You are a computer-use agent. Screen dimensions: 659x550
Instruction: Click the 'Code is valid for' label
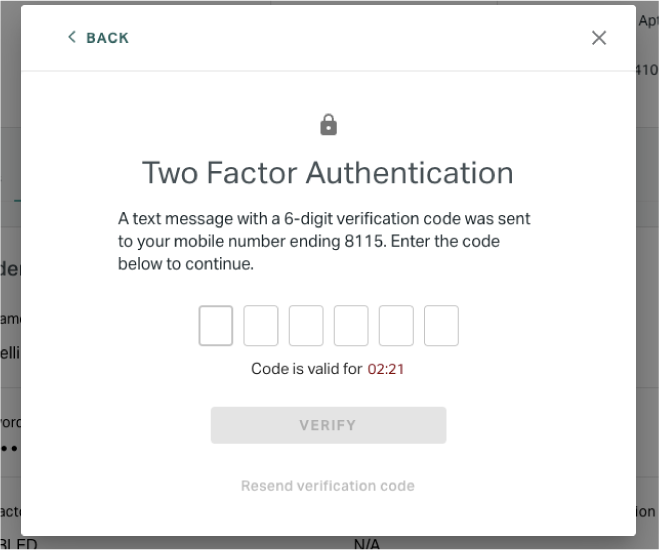306,369
